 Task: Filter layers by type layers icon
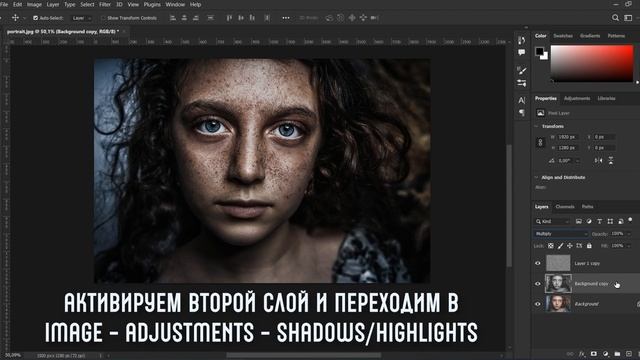pos(600,221)
